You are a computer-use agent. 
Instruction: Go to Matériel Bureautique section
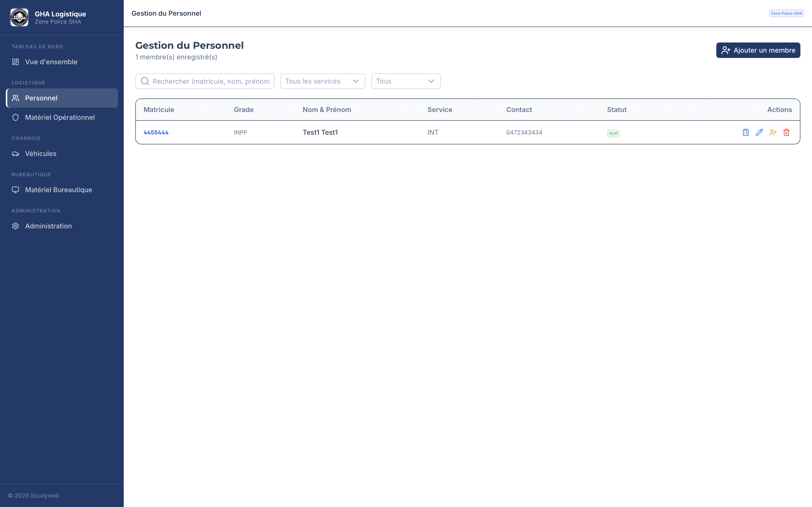[x=58, y=190]
